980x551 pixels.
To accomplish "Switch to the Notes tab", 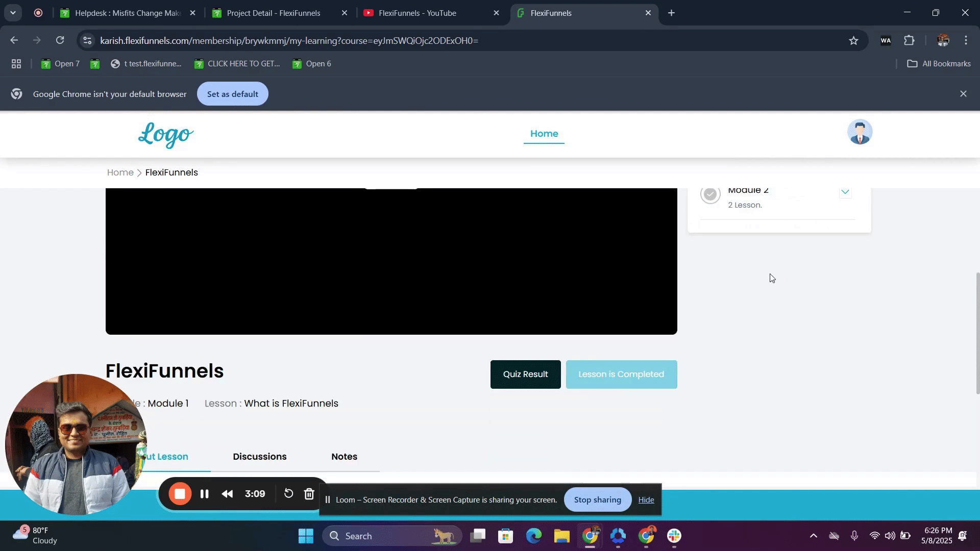I will (344, 457).
